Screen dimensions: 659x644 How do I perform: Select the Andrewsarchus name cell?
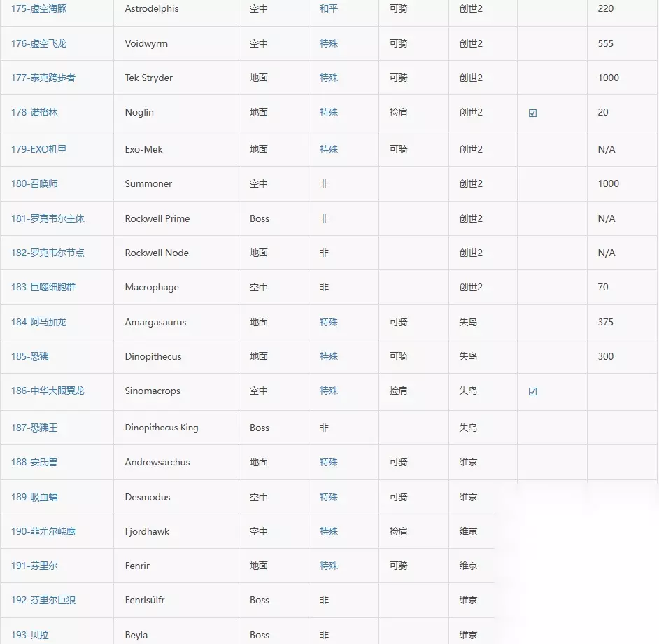pos(176,462)
